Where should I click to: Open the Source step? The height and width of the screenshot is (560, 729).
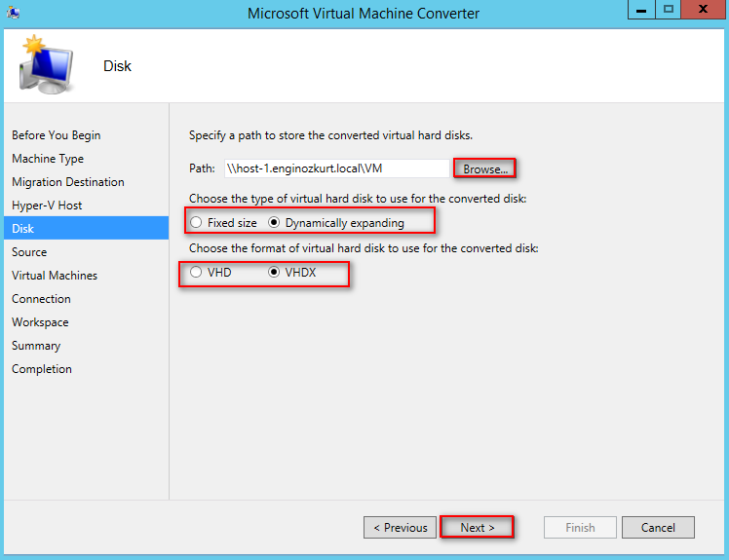pos(29,252)
